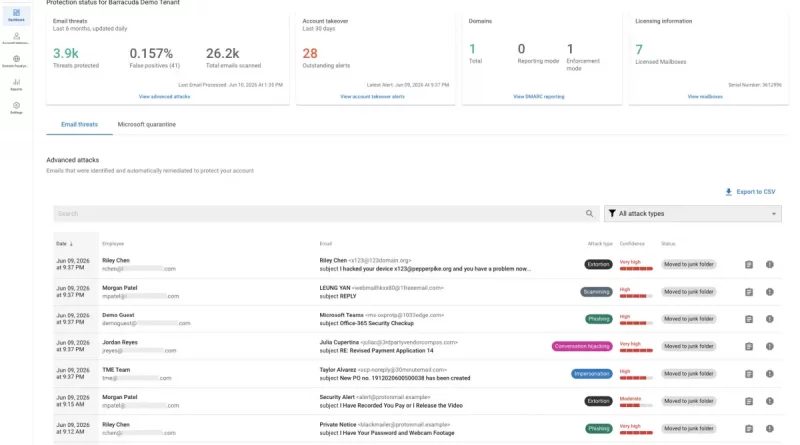Click the 7 Licensed Mailboxes value
The width and height of the screenshot is (800, 445).
[x=639, y=50]
